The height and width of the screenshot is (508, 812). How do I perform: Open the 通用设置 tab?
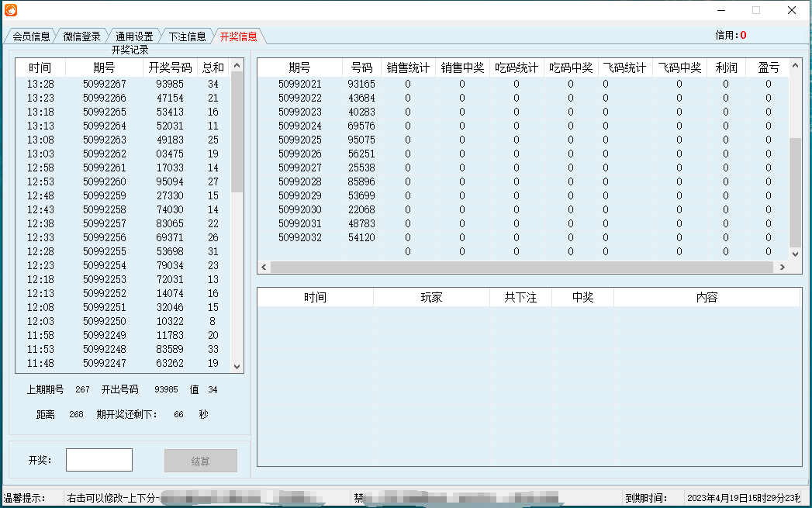(135, 35)
